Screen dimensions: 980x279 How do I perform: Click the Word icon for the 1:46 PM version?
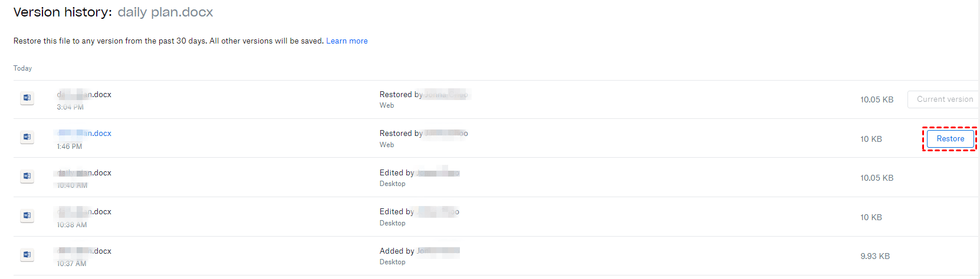point(27,137)
